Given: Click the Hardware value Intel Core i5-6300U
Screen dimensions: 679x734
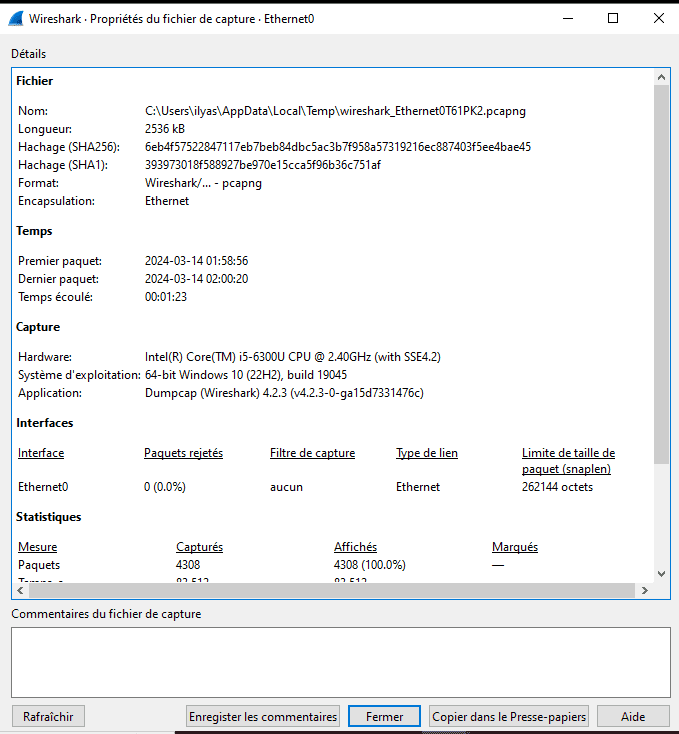Looking at the screenshot, I should pyautogui.click(x=292, y=357).
